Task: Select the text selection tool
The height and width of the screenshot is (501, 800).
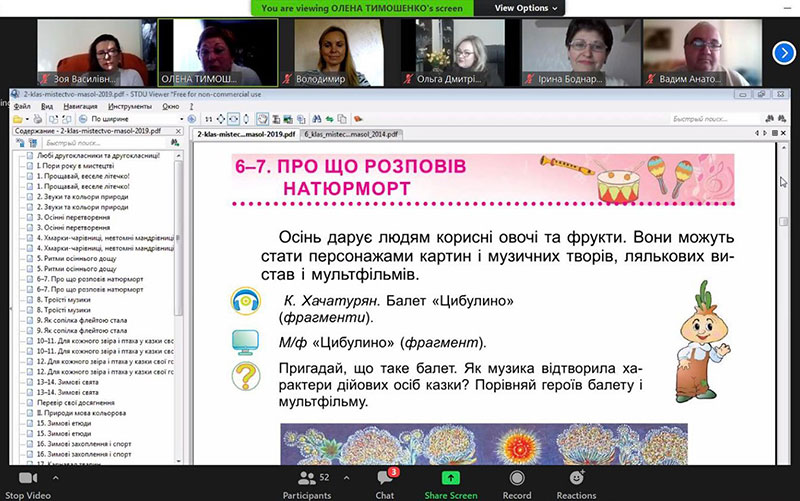Action: click(x=276, y=119)
